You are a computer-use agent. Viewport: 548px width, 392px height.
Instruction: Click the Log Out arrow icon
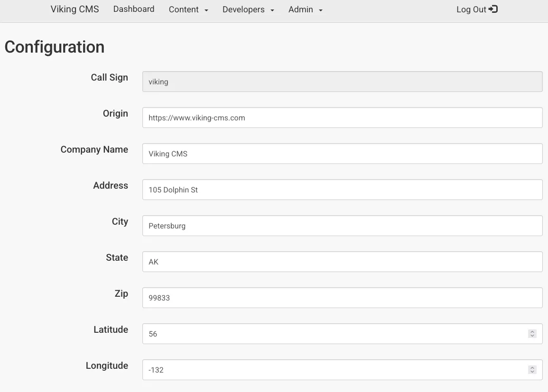coord(493,9)
